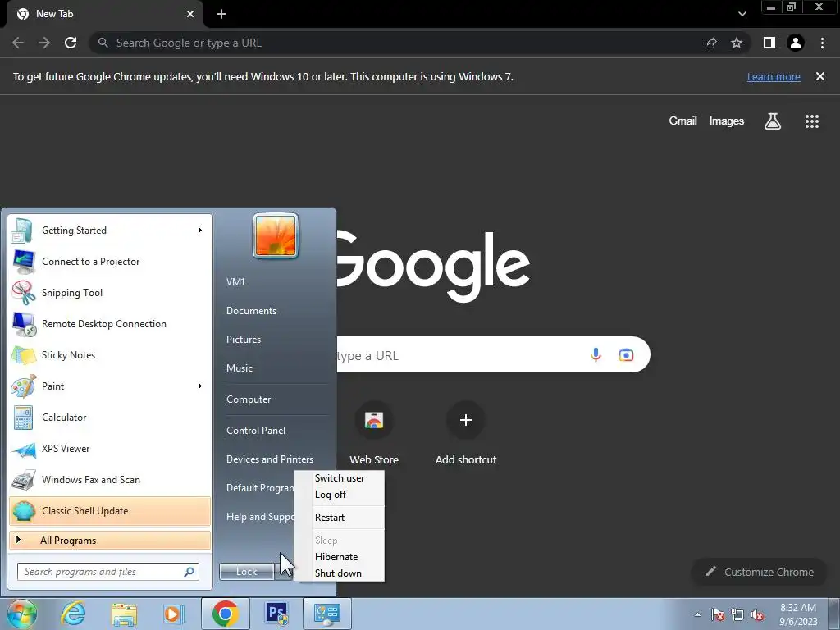Image resolution: width=840 pixels, height=630 pixels.
Task: Open Calculator
Action: click(110, 418)
